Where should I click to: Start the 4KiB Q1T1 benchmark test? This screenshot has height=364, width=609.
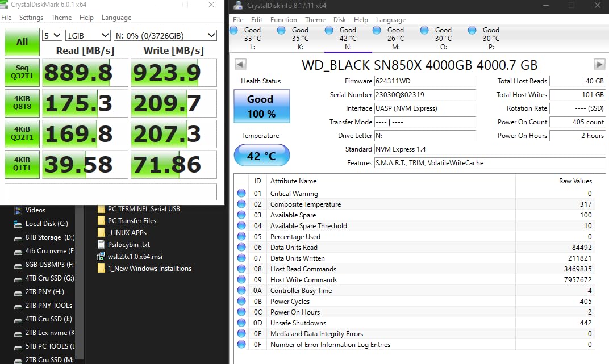pyautogui.click(x=22, y=165)
